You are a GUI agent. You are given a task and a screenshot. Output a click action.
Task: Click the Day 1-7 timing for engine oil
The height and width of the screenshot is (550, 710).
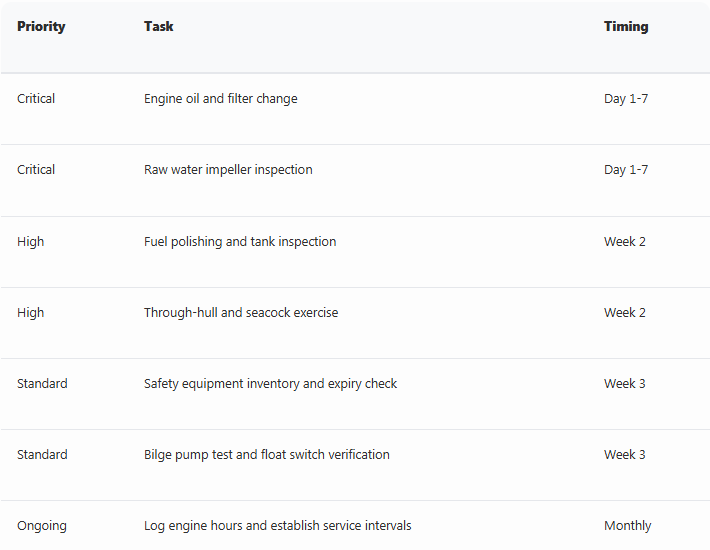point(626,99)
